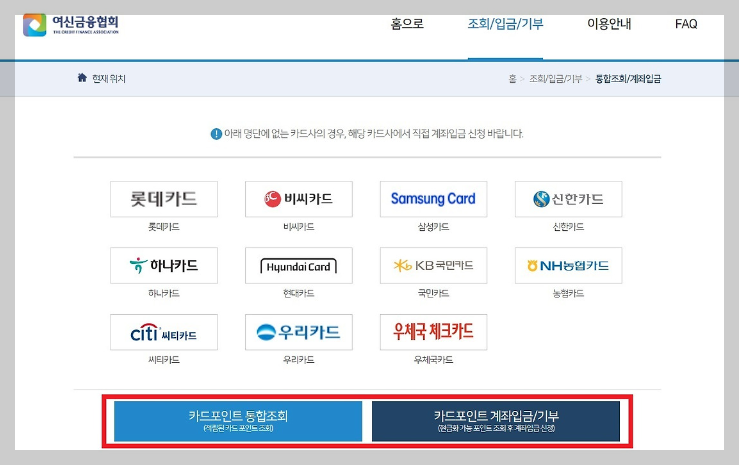Select the Hyundai Card logo tile

click(299, 266)
